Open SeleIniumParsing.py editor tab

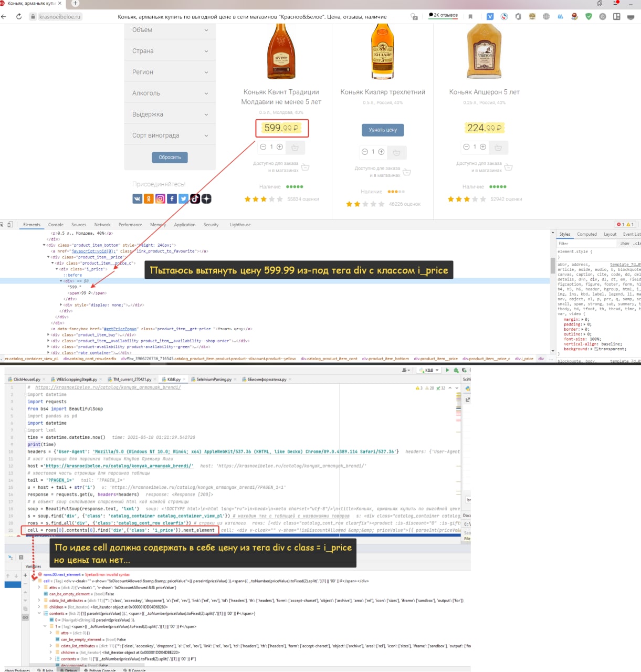click(213, 379)
